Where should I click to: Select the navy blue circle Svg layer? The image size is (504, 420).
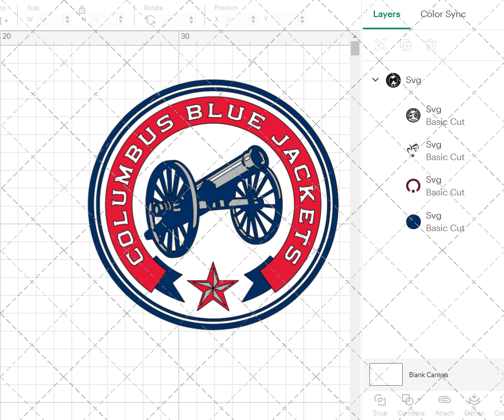(x=413, y=222)
